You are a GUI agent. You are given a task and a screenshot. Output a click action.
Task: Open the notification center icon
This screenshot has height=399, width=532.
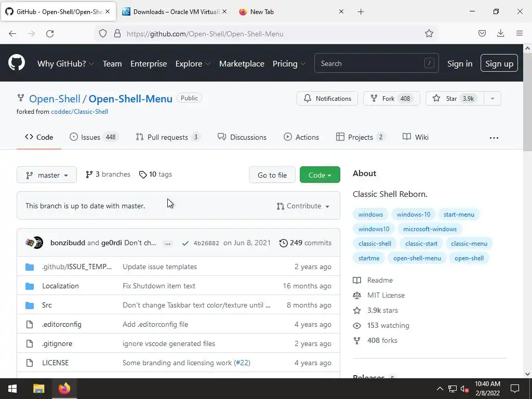tap(515, 389)
